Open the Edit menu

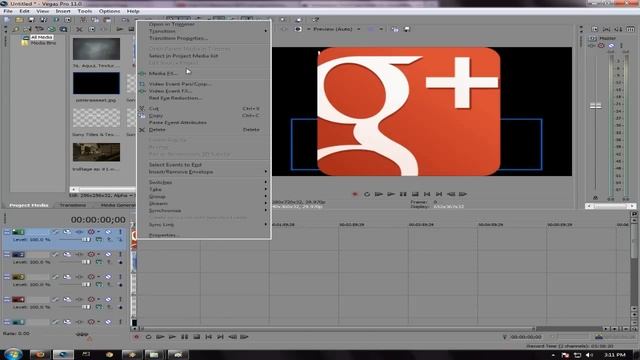tap(24, 11)
